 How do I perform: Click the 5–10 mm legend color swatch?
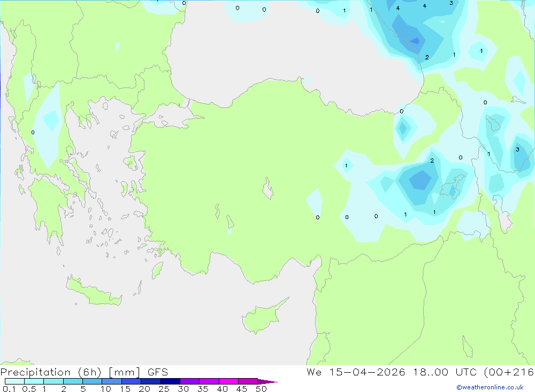pos(93,381)
